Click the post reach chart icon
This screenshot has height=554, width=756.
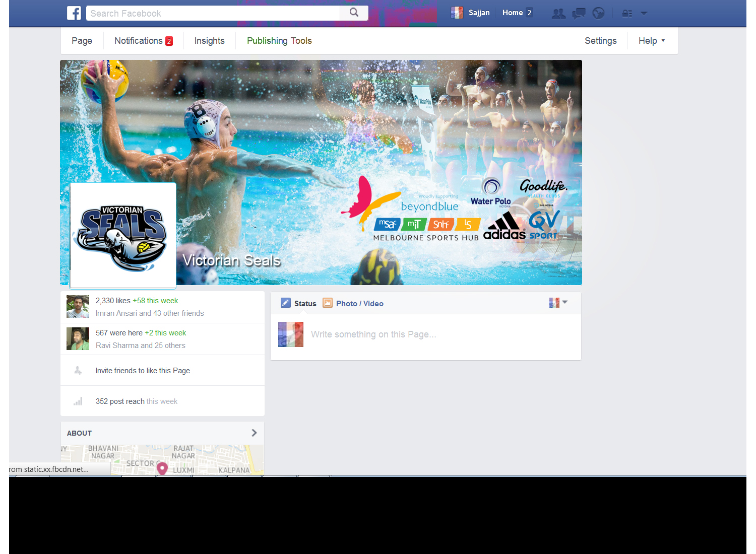pyautogui.click(x=78, y=401)
